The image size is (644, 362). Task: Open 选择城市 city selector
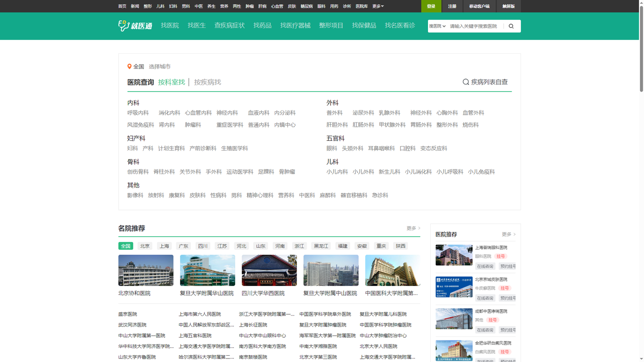(160, 67)
